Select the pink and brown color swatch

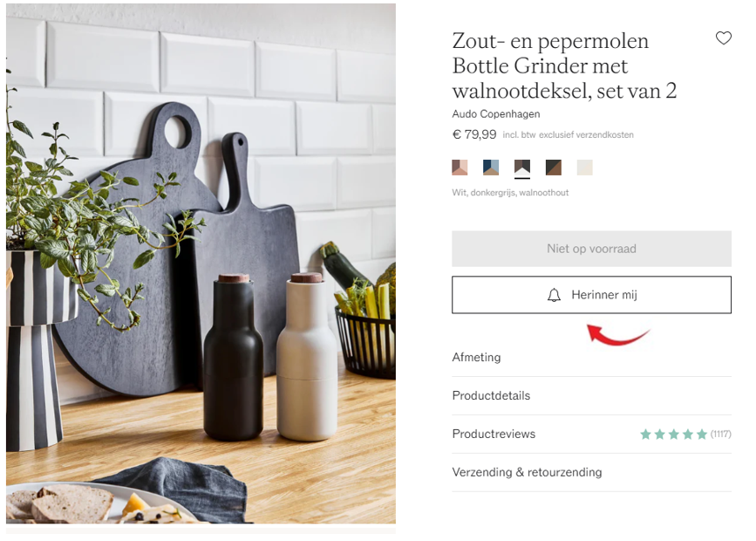click(460, 168)
